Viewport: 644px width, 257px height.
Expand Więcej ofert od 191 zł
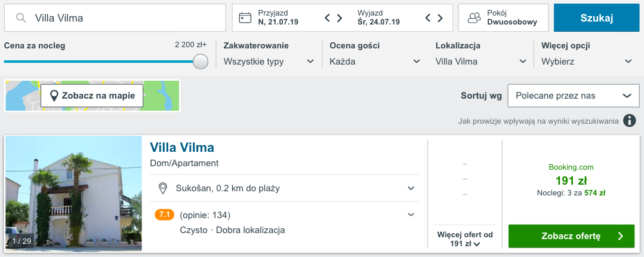click(x=465, y=239)
